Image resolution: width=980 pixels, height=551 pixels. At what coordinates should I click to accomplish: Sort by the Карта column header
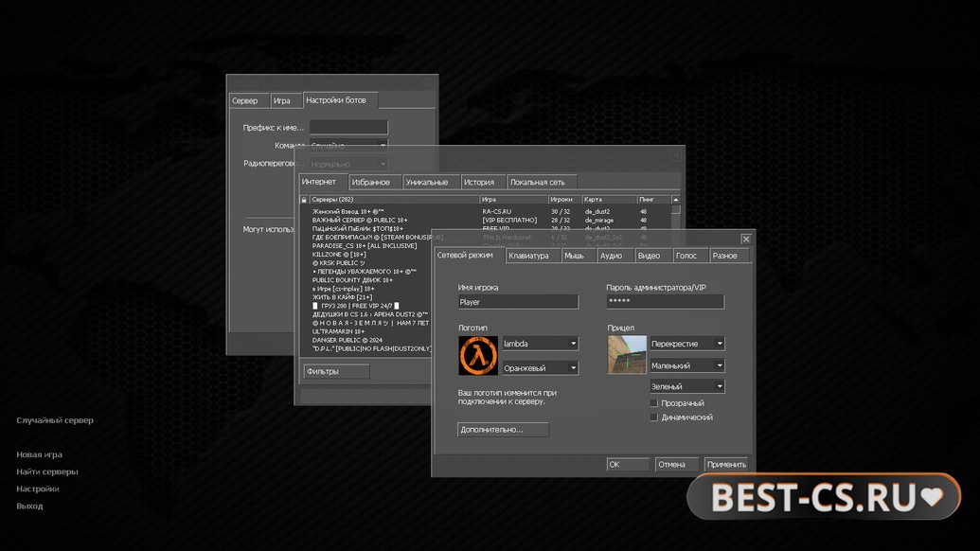pyautogui.click(x=610, y=200)
